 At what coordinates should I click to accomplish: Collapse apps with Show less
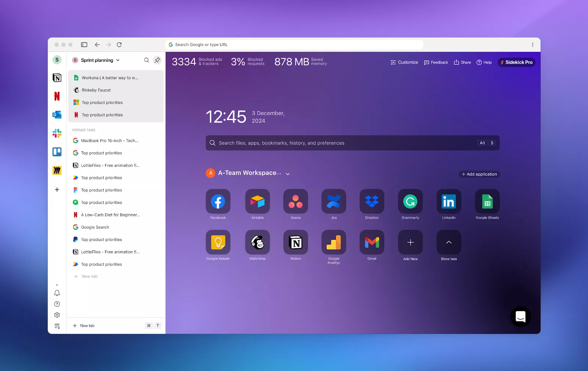(449, 243)
